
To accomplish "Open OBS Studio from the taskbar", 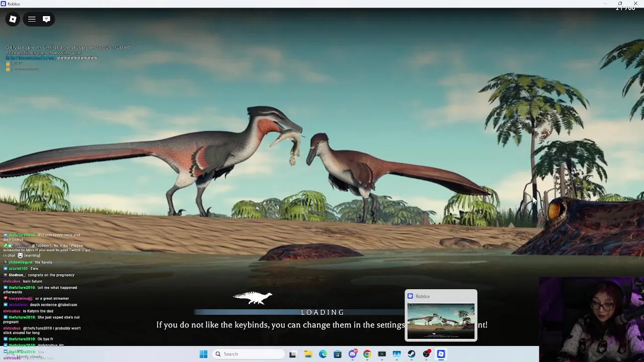I will point(427,354).
